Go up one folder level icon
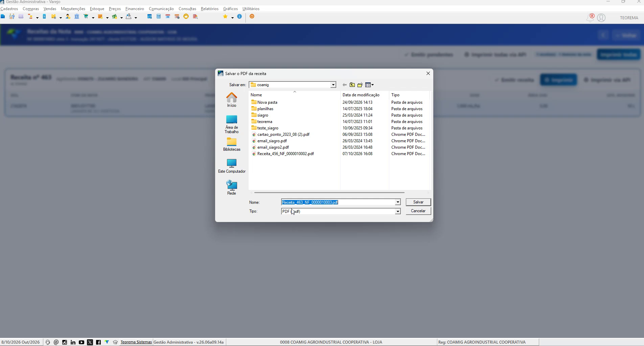The height and width of the screenshot is (346, 644). 352,85
